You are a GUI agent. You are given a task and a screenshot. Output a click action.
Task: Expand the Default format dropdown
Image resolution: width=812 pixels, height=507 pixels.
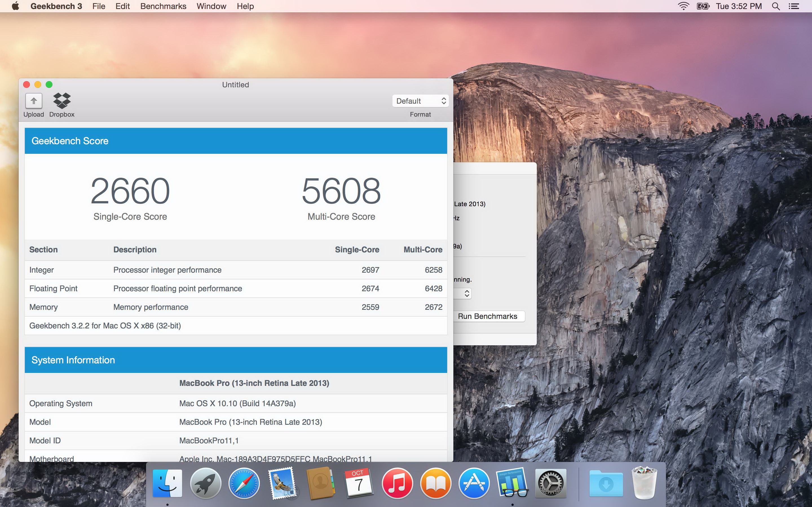tap(420, 101)
